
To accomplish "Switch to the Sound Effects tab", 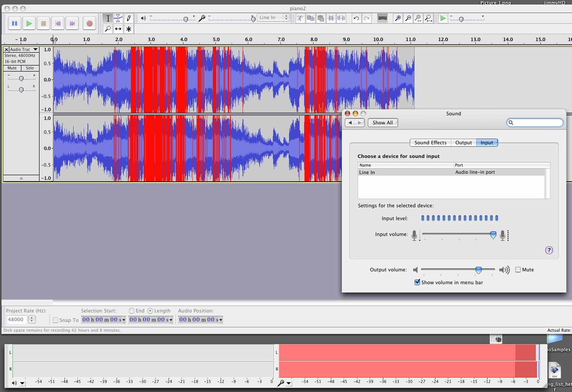I will click(x=430, y=142).
